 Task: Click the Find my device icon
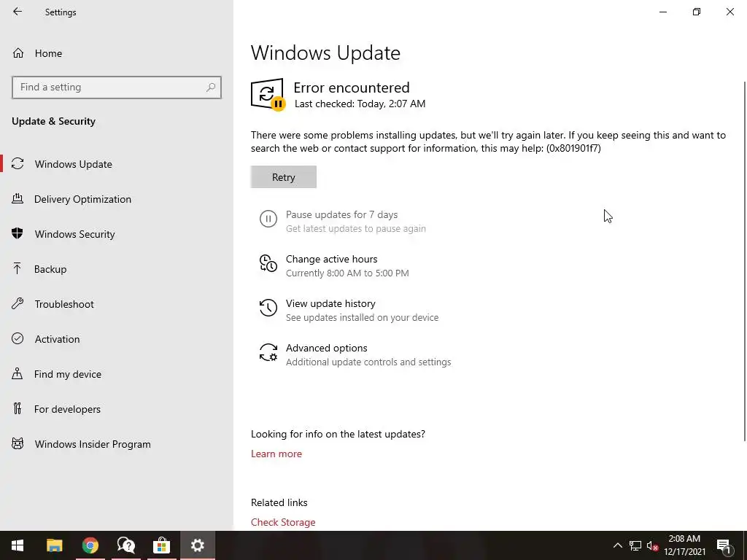click(x=18, y=374)
